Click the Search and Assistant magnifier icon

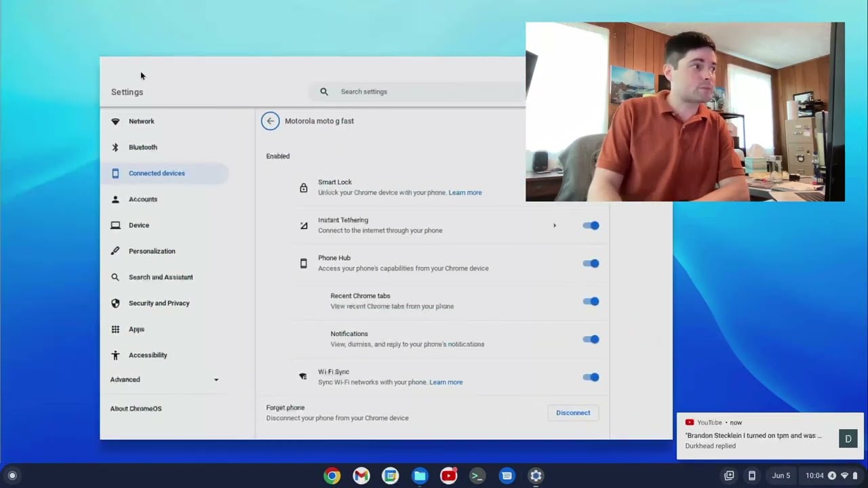click(x=115, y=277)
